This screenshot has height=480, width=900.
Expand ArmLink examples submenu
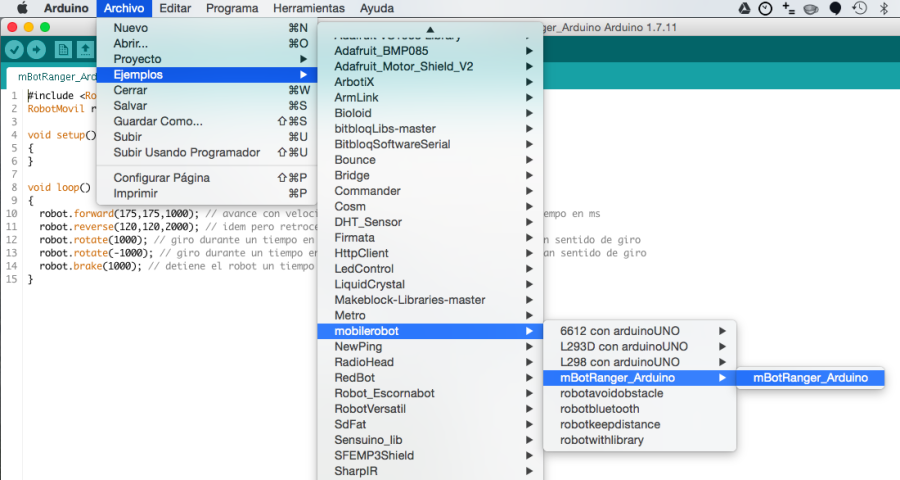coord(430,97)
